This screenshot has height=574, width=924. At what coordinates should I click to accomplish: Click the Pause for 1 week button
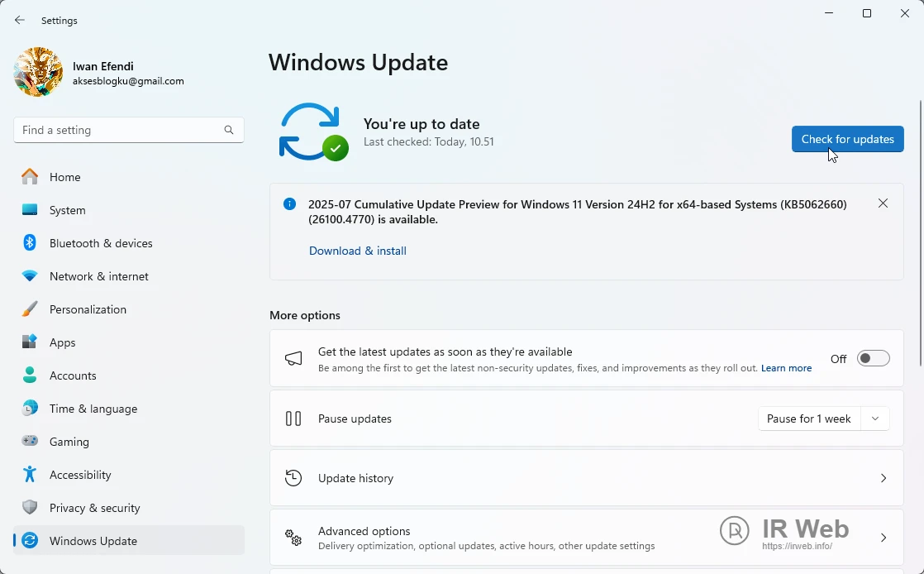coord(808,419)
